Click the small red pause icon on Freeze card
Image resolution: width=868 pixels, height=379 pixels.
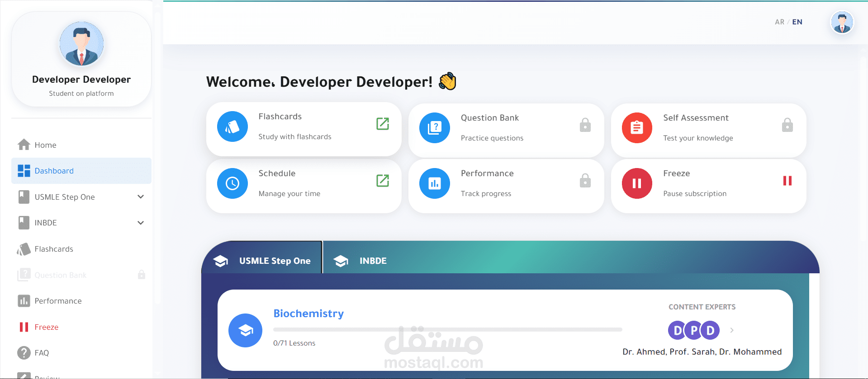pyautogui.click(x=787, y=181)
